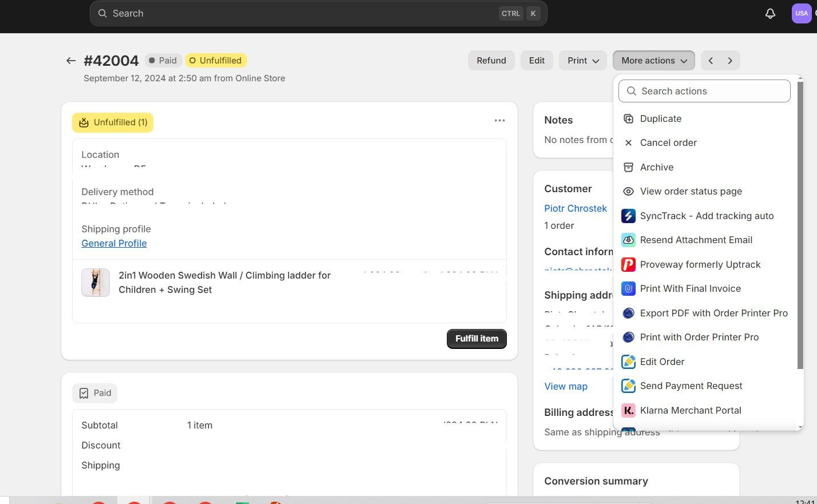The height and width of the screenshot is (504, 817).
Task: Focus the Search actions field
Action: point(704,91)
